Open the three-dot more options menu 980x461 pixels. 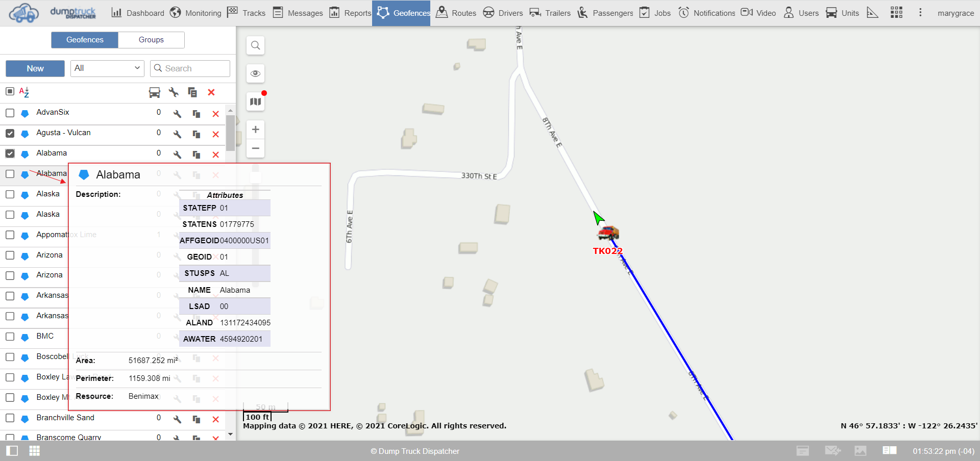point(920,13)
